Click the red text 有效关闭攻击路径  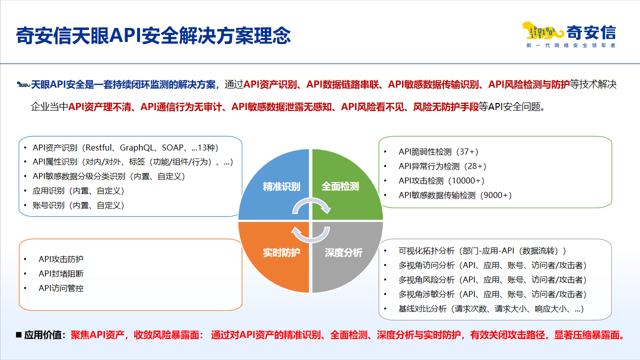[507, 335]
